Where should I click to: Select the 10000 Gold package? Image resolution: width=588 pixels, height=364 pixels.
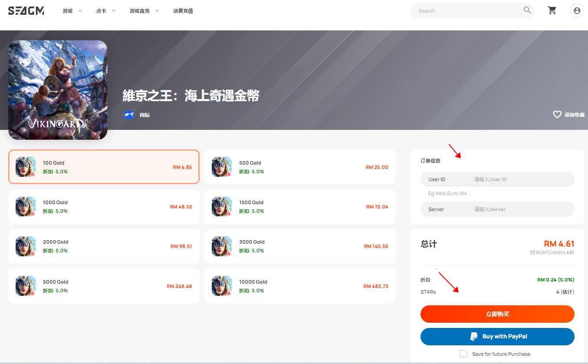(x=300, y=286)
